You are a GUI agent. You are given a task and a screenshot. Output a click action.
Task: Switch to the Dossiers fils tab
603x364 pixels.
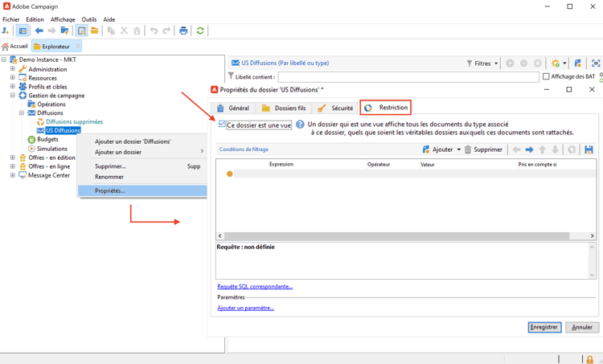coord(284,108)
